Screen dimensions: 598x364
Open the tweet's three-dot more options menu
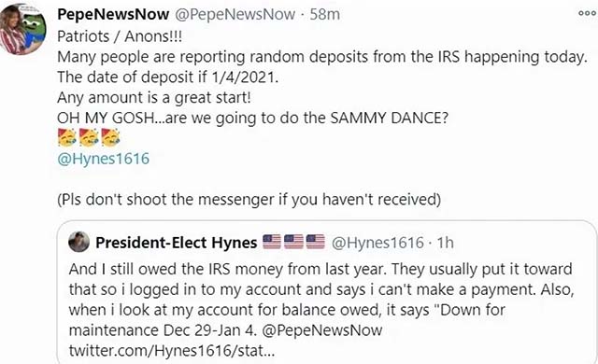(587, 13)
